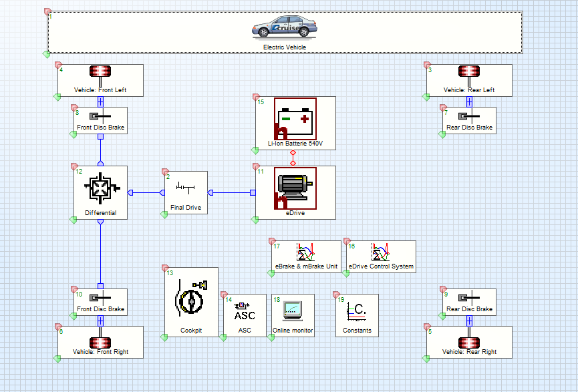Click the 'eBrake & mBrake Unit' label
Screen dimensions: 578x392
click(306, 266)
